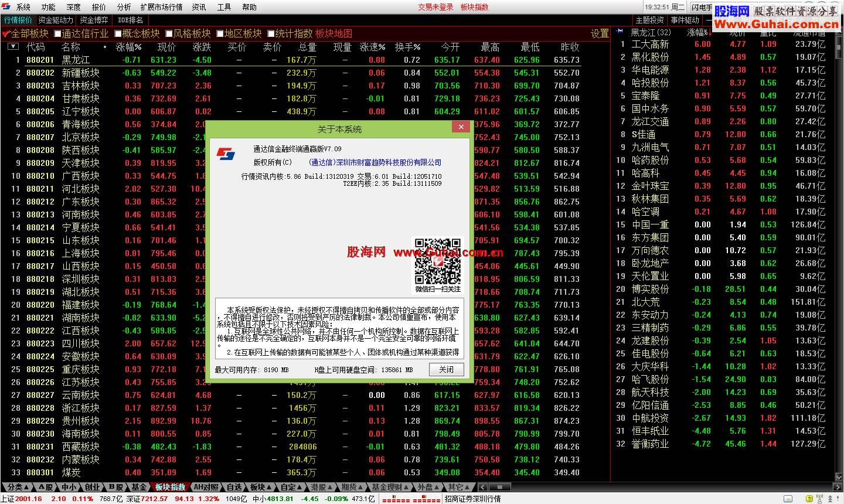The height and width of the screenshot is (504, 844).
Task: Tick the 统计指数 checkbox
Action: pos(271,33)
